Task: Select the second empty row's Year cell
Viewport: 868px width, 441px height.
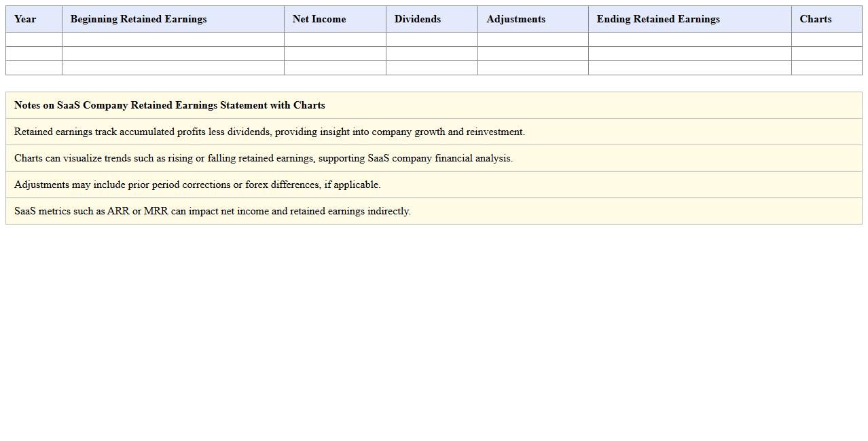Action: pos(34,54)
